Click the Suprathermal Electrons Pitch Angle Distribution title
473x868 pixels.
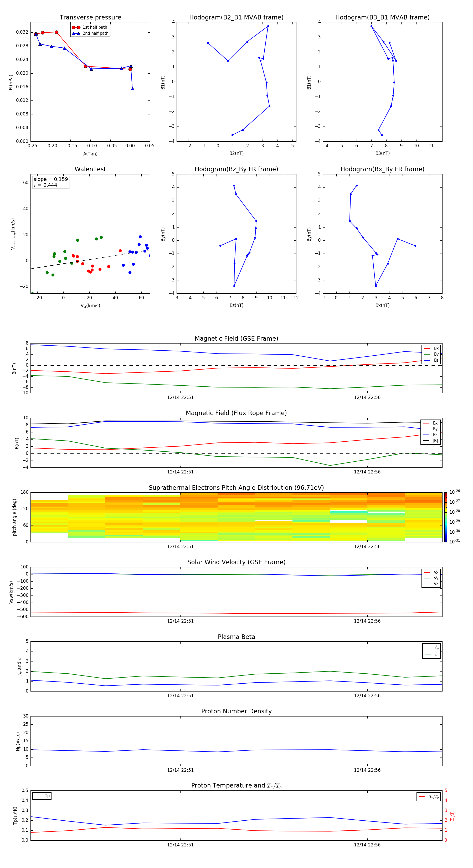pyautogui.click(x=236, y=488)
